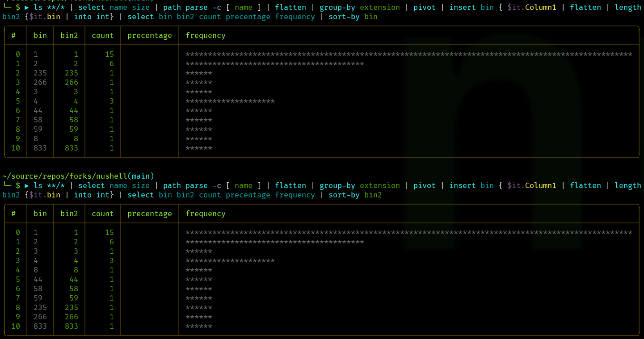The width and height of the screenshot is (644, 339).
Task: Click the 'bin' column header in top table
Action: coord(40,35)
